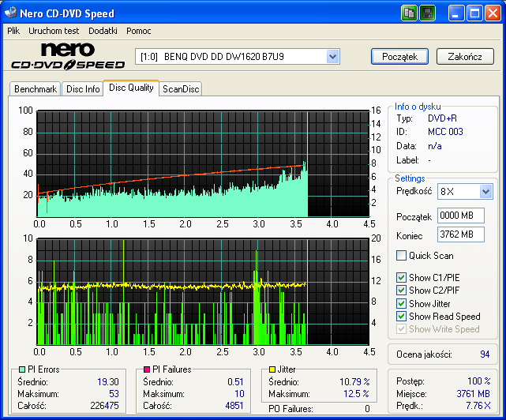
Task: Switch to the ScanDisc tab
Action: pyautogui.click(x=181, y=88)
